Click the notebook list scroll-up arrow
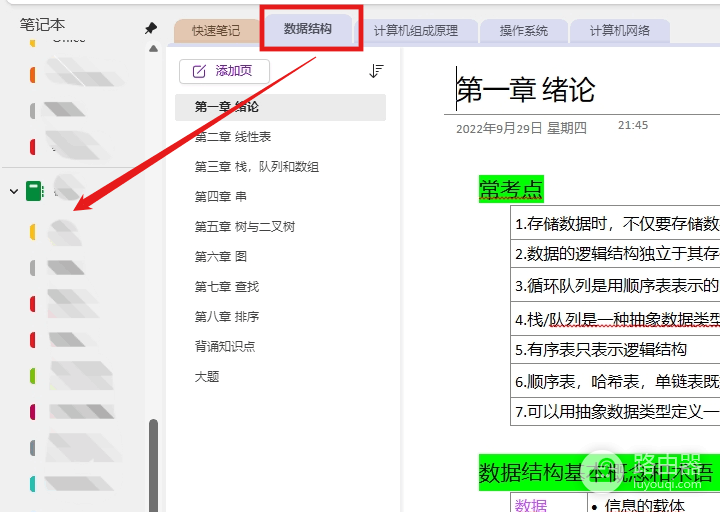720x512 pixels. coord(153,49)
